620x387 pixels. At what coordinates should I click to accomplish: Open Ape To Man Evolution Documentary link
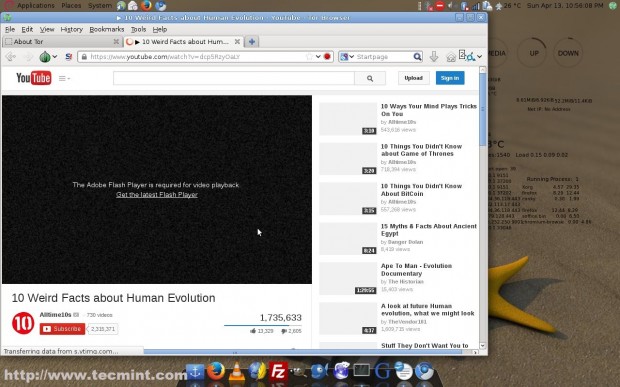coord(416,270)
